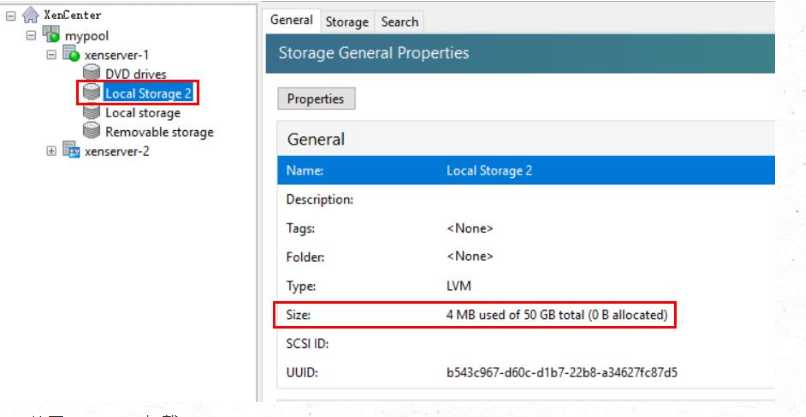The height and width of the screenshot is (417, 806).
Task: Collapse the mypool tree node
Action: (31, 35)
